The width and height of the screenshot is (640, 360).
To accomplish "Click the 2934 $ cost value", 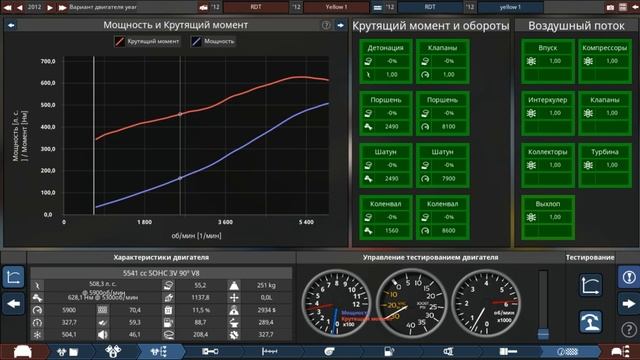I will coord(266,310).
